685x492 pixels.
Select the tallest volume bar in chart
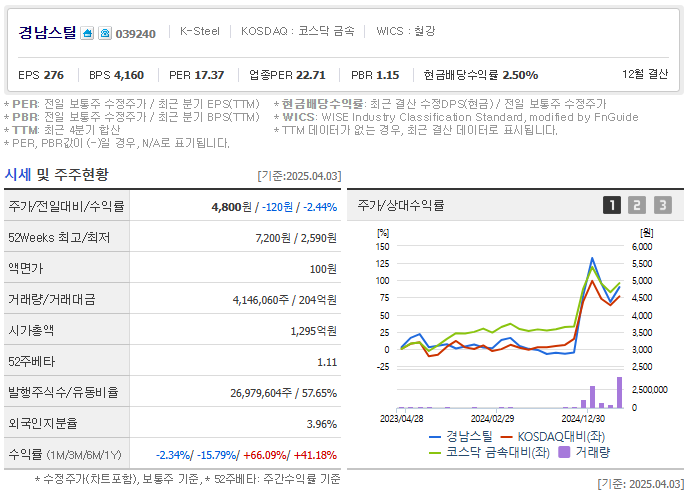point(619,392)
